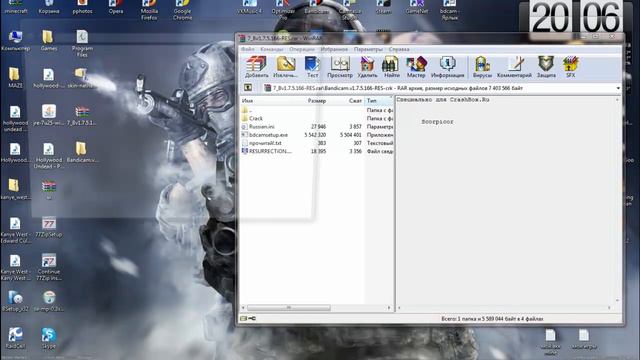640x360 pixels.
Task: Open the Bandicam folder on desktop
Action: tap(82, 153)
